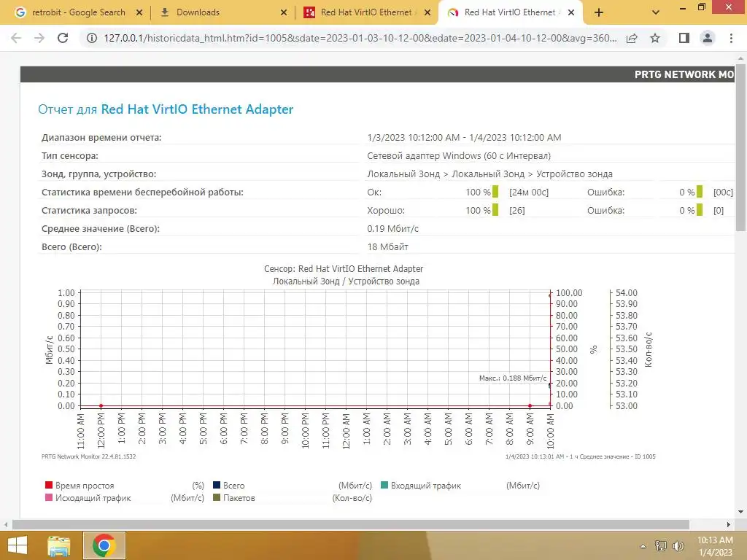Click the Диапазон времени отчета label

click(x=101, y=138)
